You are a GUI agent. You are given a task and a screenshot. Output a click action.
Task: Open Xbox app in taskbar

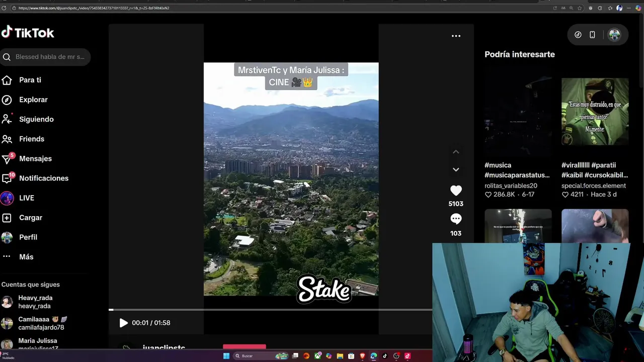click(317, 356)
